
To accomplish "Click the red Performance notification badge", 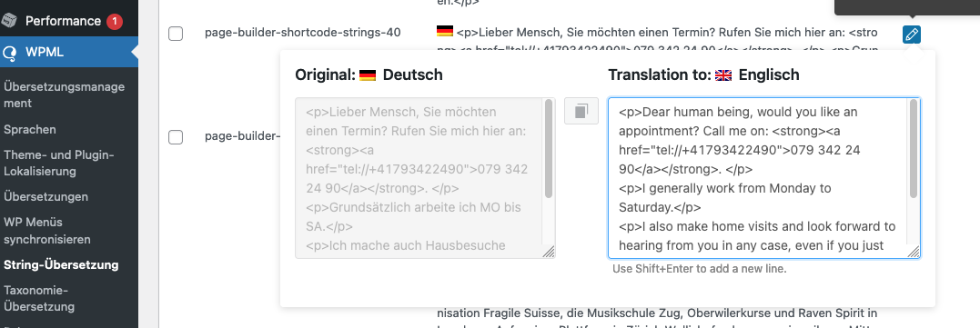I will (x=115, y=21).
